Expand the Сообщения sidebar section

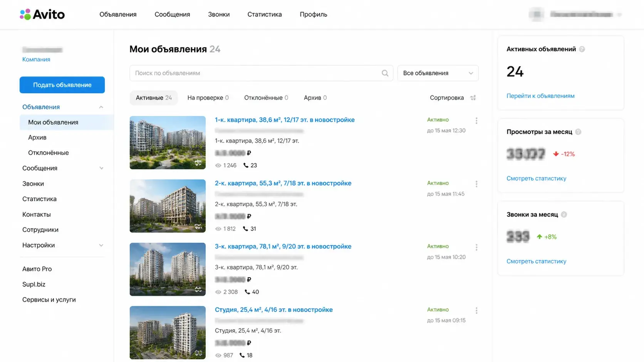(101, 168)
